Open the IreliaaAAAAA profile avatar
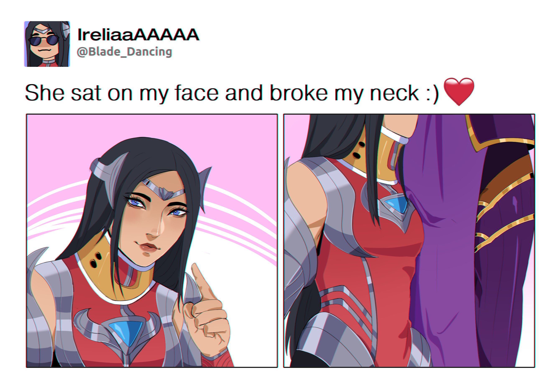This screenshot has width=554, height=392. pyautogui.click(x=47, y=44)
